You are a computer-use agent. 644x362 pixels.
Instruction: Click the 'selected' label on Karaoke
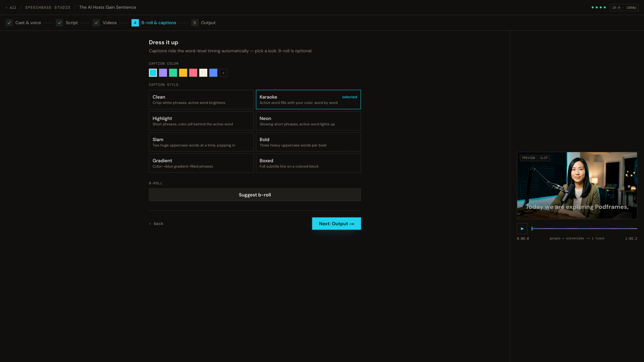(350, 97)
